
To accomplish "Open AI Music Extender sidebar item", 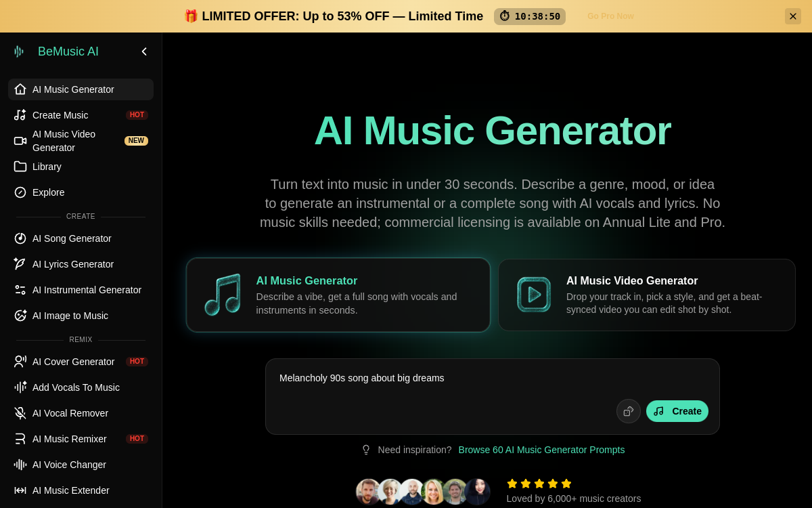I will (81, 490).
